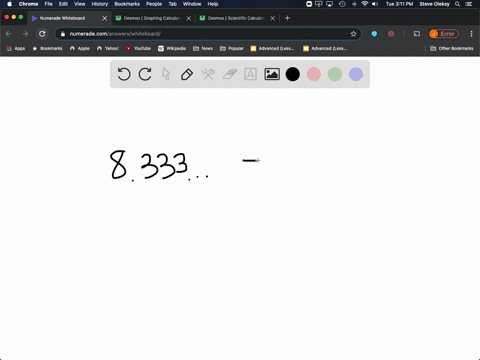Open the Apple bookmark
Viewport: 480px width, 360px height.
click(x=80, y=48)
